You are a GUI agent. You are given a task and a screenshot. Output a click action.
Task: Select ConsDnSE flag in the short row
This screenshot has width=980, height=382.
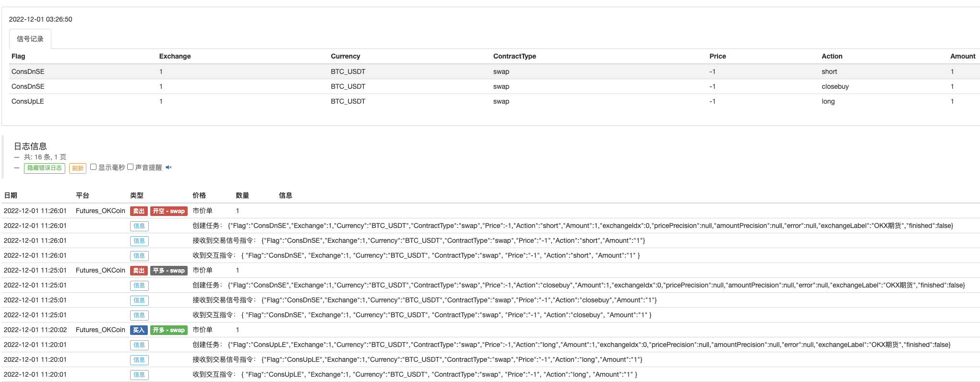tap(28, 72)
